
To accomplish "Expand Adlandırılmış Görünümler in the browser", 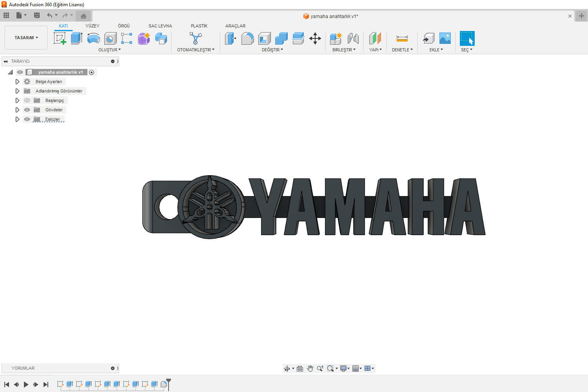I will (17, 91).
